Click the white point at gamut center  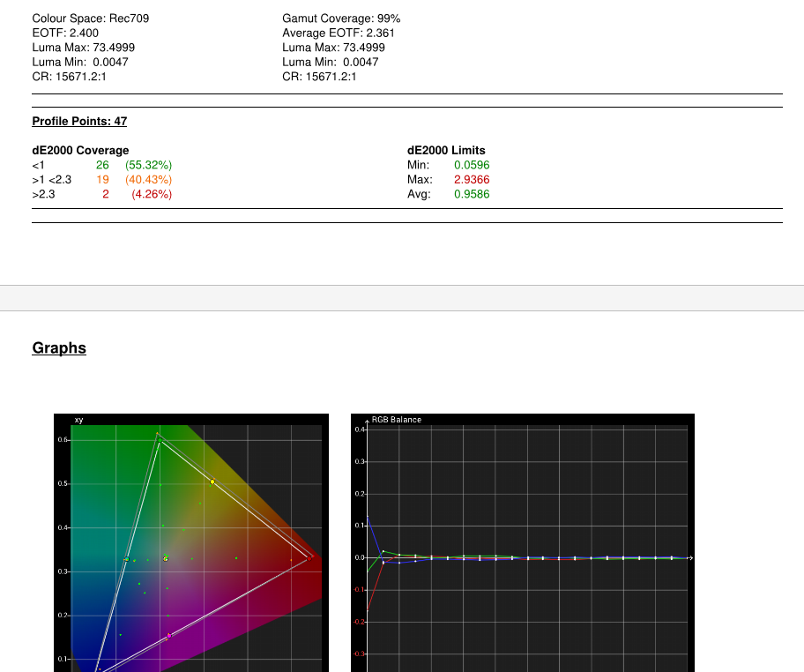point(166,558)
